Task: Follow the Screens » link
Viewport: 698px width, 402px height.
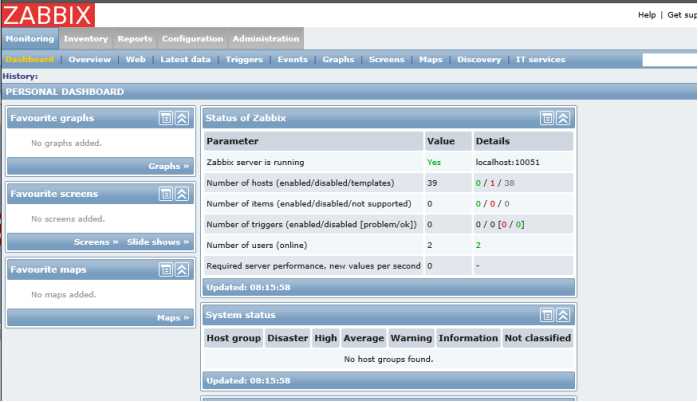Action: tap(96, 242)
